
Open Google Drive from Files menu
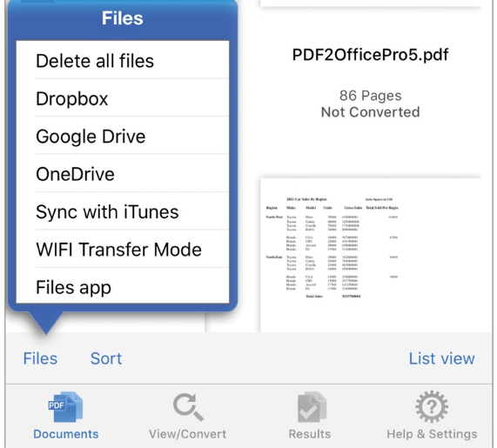point(123,136)
